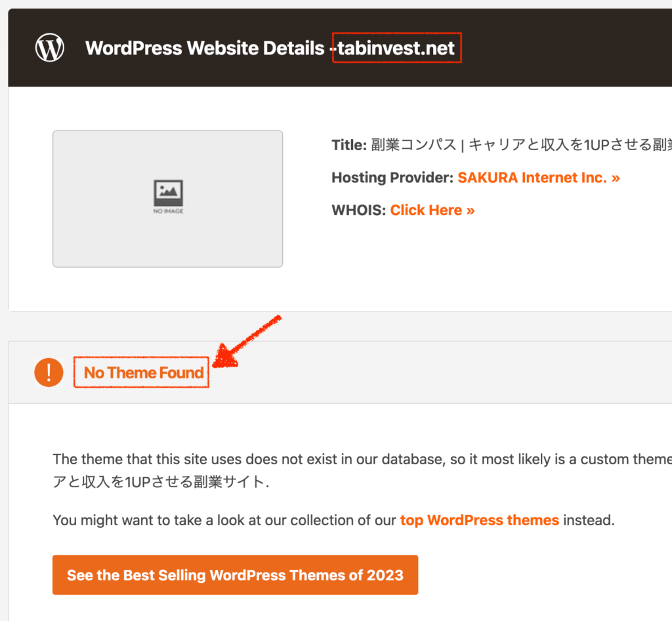Click the Title: label
This screenshot has width=672, height=621.
[349, 145]
